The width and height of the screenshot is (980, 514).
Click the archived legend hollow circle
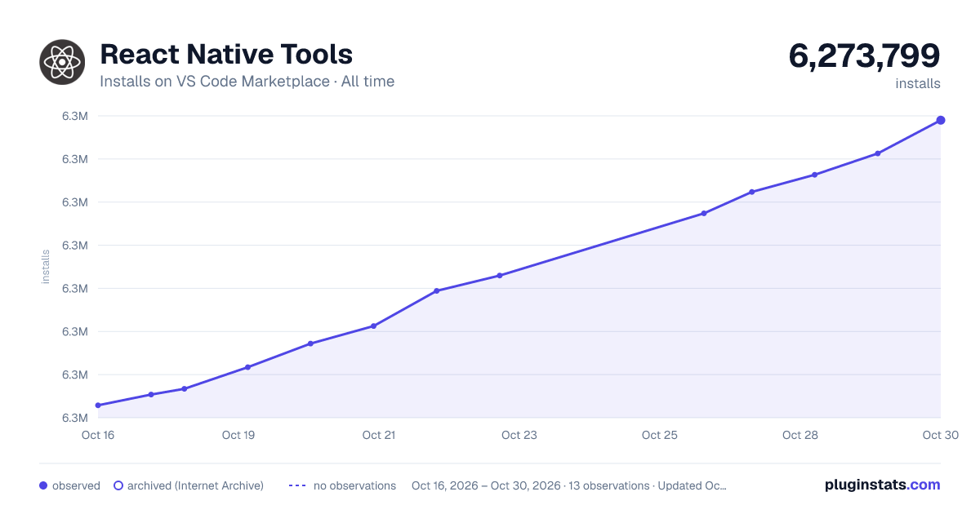pos(118,485)
